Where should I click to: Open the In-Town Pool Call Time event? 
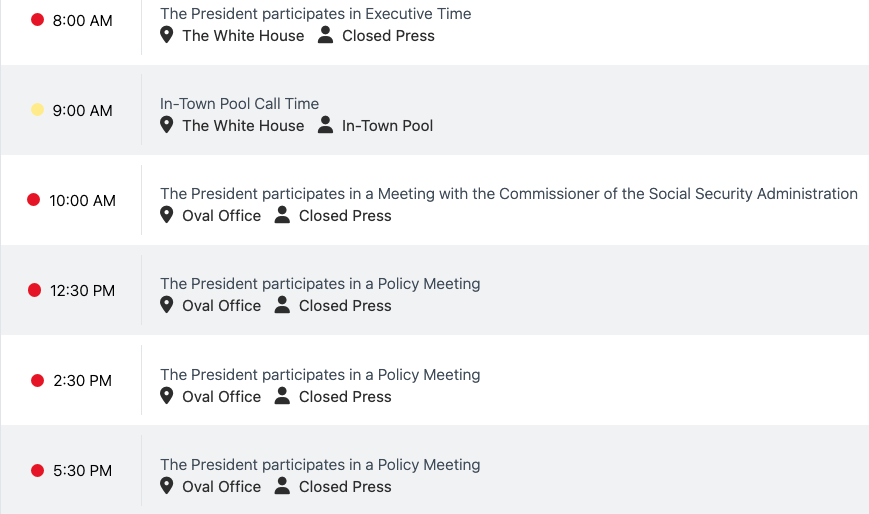[x=239, y=104]
